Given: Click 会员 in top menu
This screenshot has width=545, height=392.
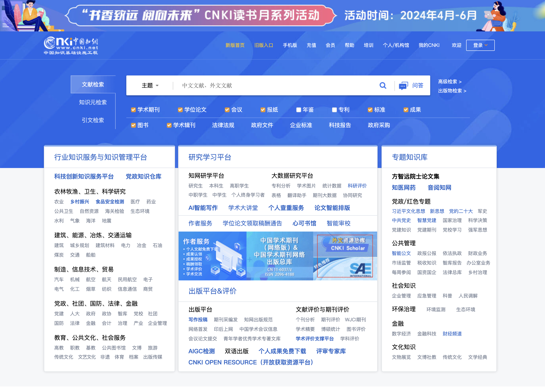Looking at the screenshot, I should (x=330, y=45).
